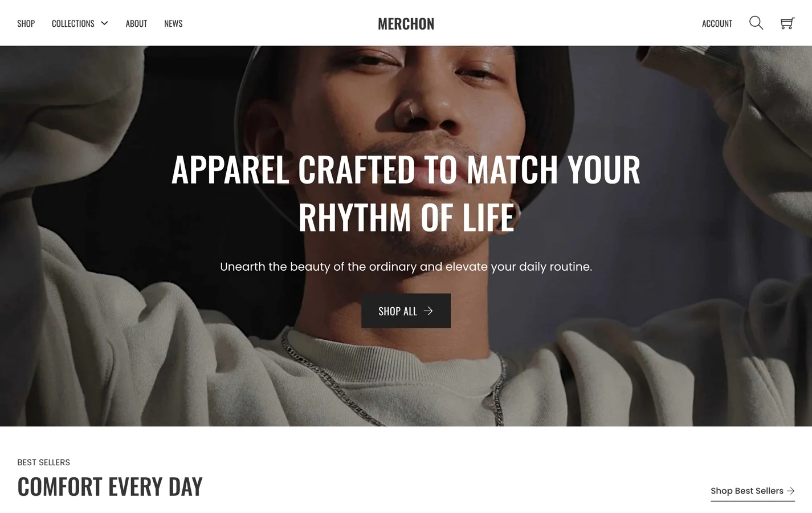Open the News menu item
This screenshot has width=812, height=513.
(173, 23)
